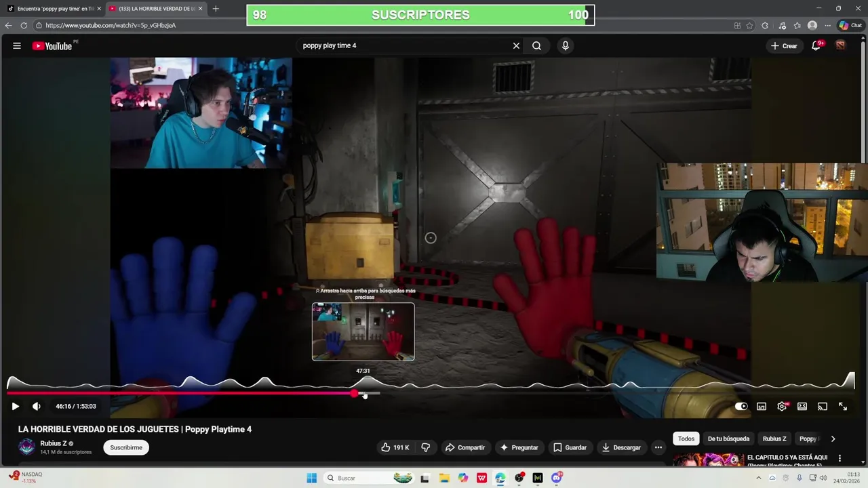Open the YouTube account avatar menu
This screenshot has width=868, height=488.
click(x=840, y=45)
